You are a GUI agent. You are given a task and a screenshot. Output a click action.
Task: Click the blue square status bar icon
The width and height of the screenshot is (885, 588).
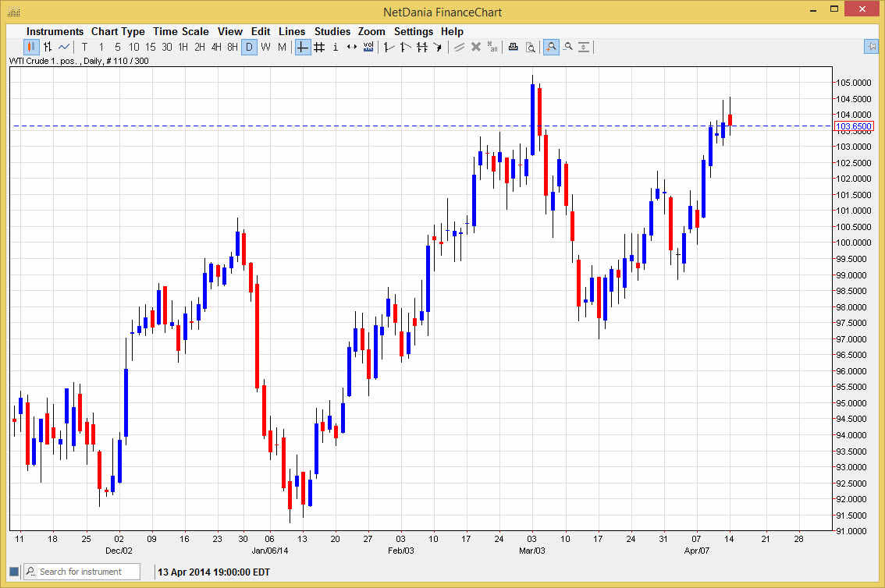(x=14, y=572)
